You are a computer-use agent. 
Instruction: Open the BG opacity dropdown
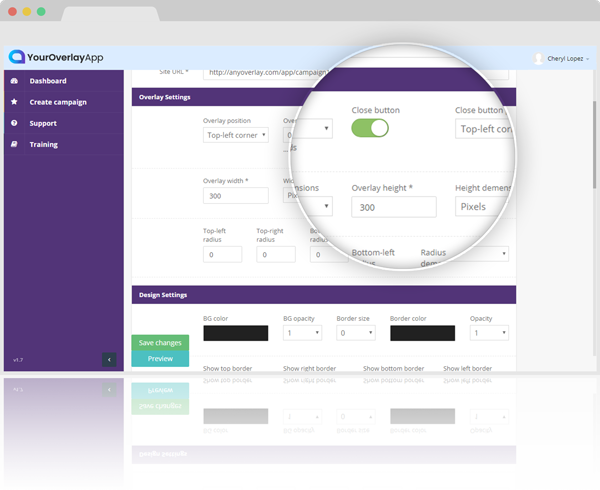(x=302, y=333)
